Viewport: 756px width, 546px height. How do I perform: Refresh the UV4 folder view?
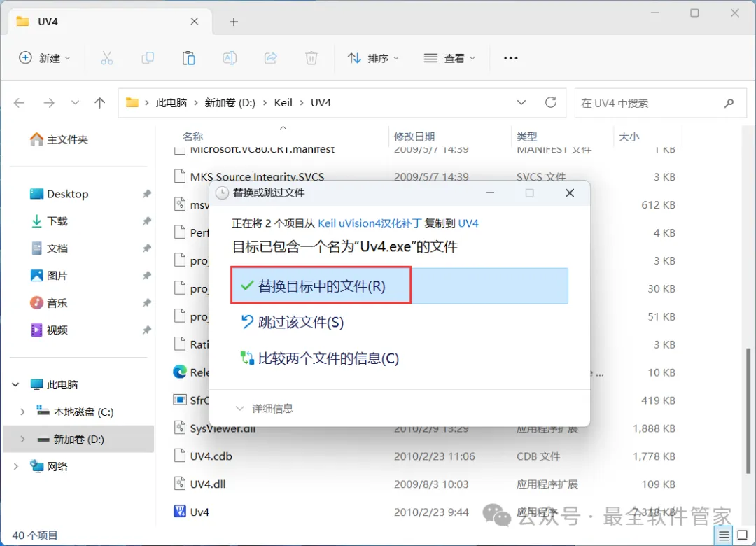(x=551, y=102)
